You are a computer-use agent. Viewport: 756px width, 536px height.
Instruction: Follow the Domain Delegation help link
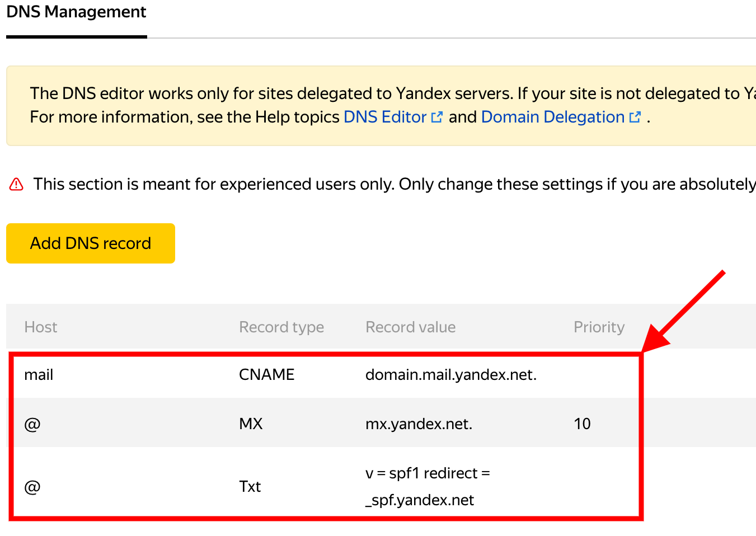[x=552, y=117]
